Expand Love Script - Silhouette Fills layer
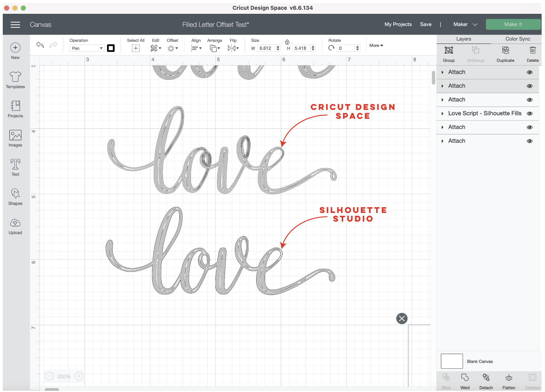Screen dimensions: 545x392 (x=442, y=114)
